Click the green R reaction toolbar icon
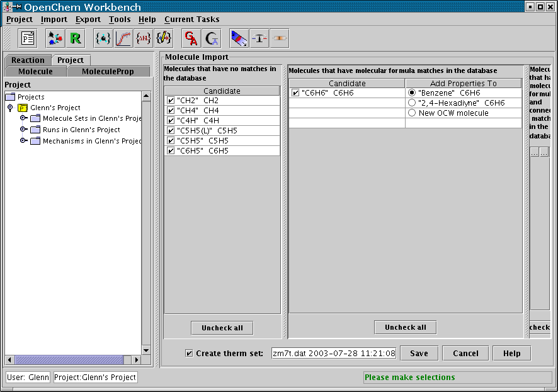558x392 pixels. (76, 38)
